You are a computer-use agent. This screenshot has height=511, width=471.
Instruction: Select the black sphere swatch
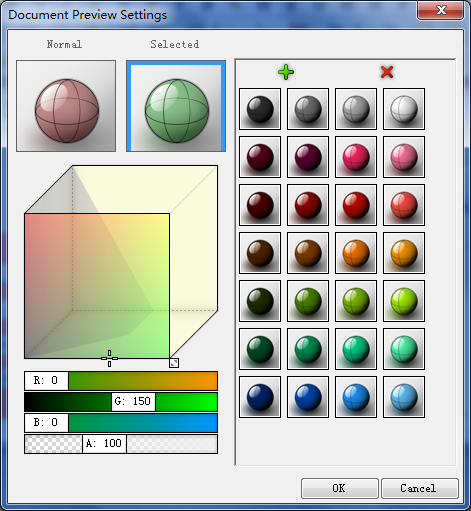click(260, 109)
